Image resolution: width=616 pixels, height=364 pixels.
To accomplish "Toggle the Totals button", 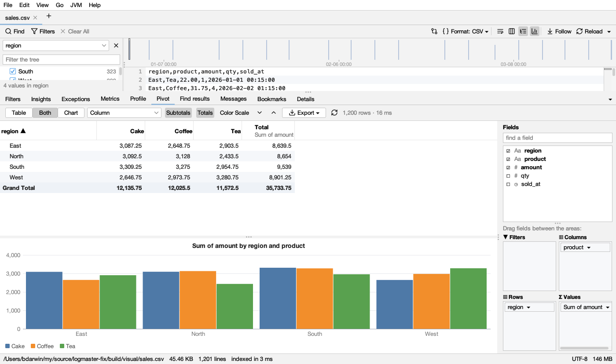I will click(x=205, y=113).
